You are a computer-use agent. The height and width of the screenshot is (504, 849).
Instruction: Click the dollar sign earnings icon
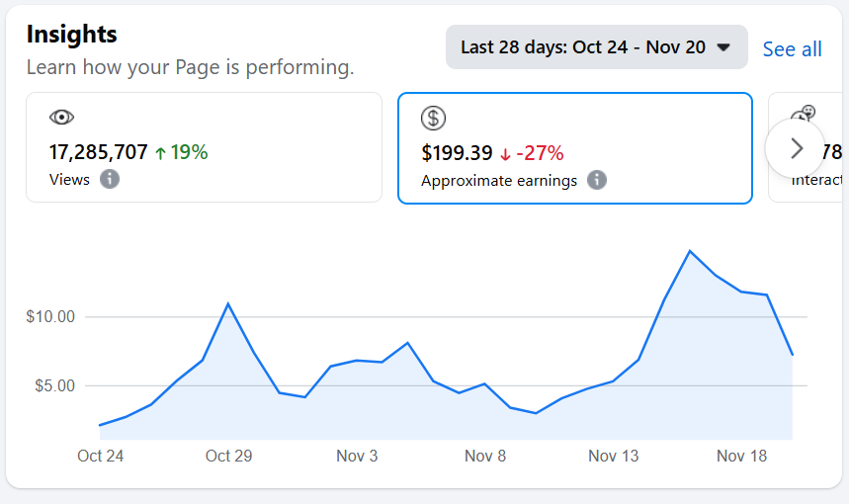tap(433, 119)
